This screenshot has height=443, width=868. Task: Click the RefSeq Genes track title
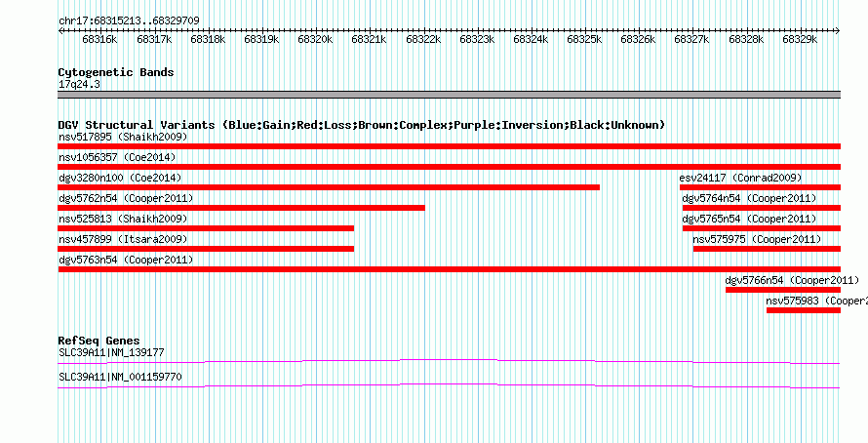[99, 341]
